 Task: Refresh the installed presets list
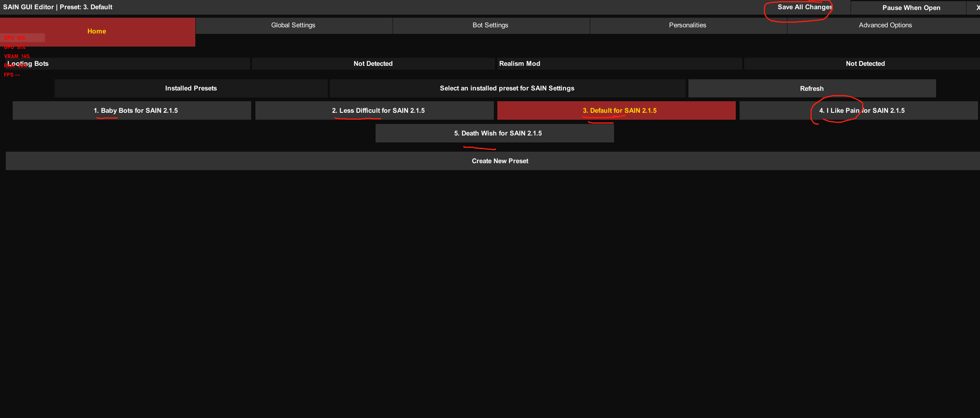[812, 89]
